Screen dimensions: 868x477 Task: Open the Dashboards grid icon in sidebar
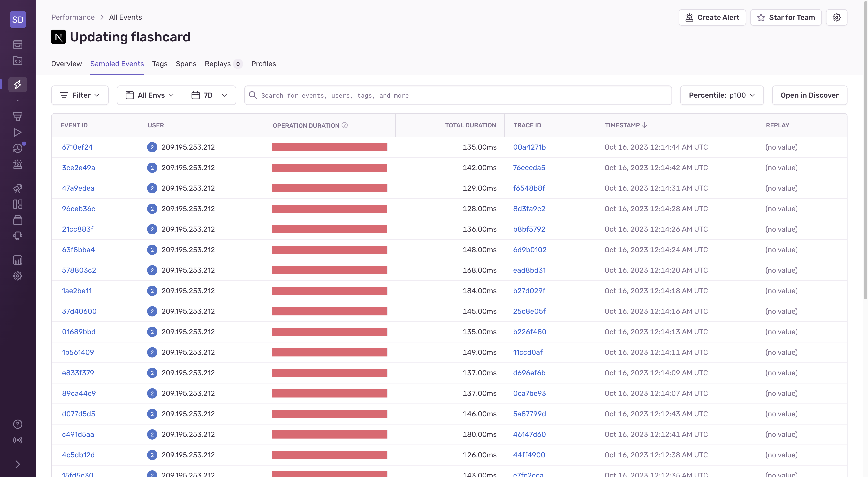[x=18, y=204]
